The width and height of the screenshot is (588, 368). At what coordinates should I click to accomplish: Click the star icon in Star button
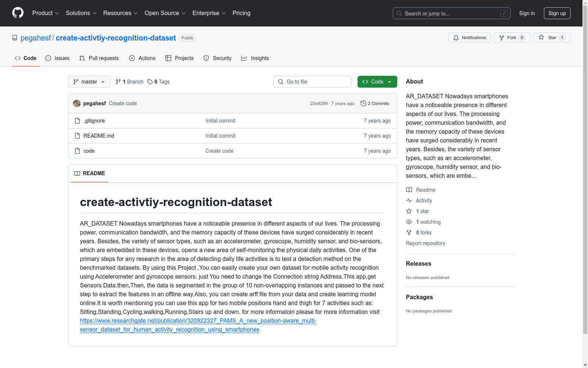coord(541,37)
